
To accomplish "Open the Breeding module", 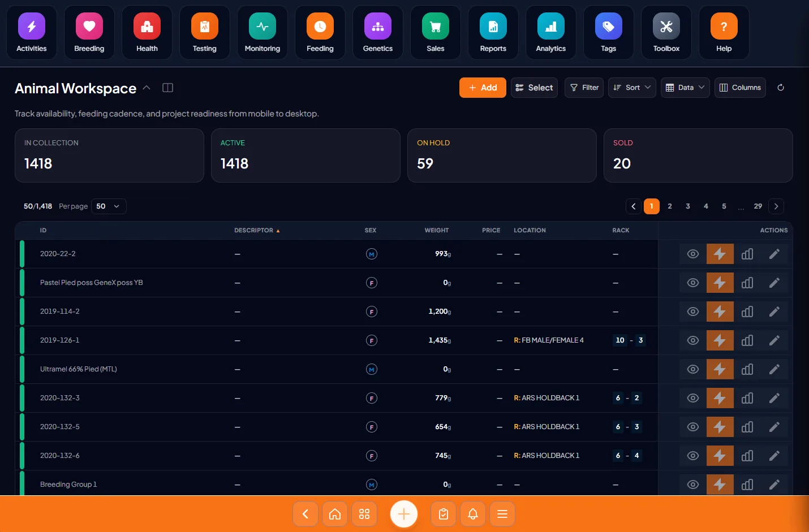I will (89, 33).
